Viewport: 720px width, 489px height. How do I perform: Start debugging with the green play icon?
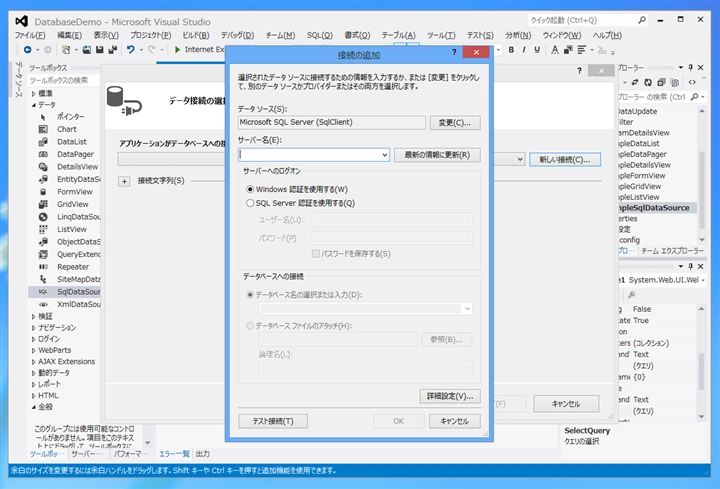pos(177,50)
